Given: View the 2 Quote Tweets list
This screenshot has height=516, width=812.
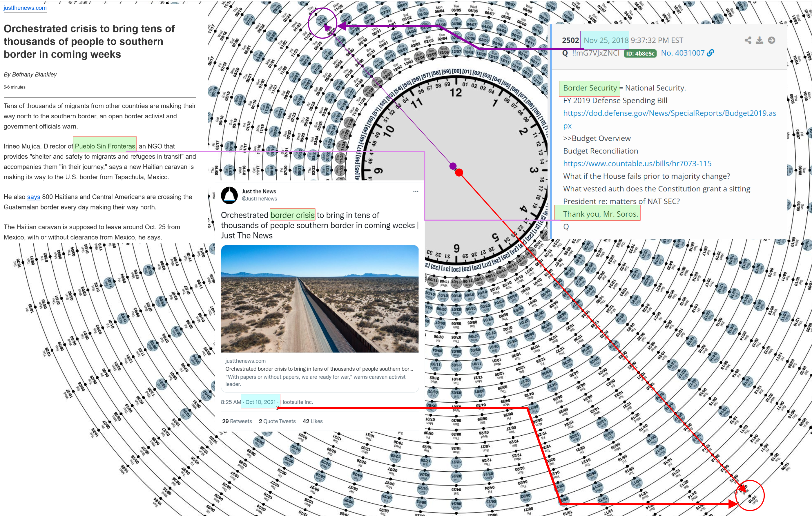Looking at the screenshot, I should pyautogui.click(x=277, y=421).
